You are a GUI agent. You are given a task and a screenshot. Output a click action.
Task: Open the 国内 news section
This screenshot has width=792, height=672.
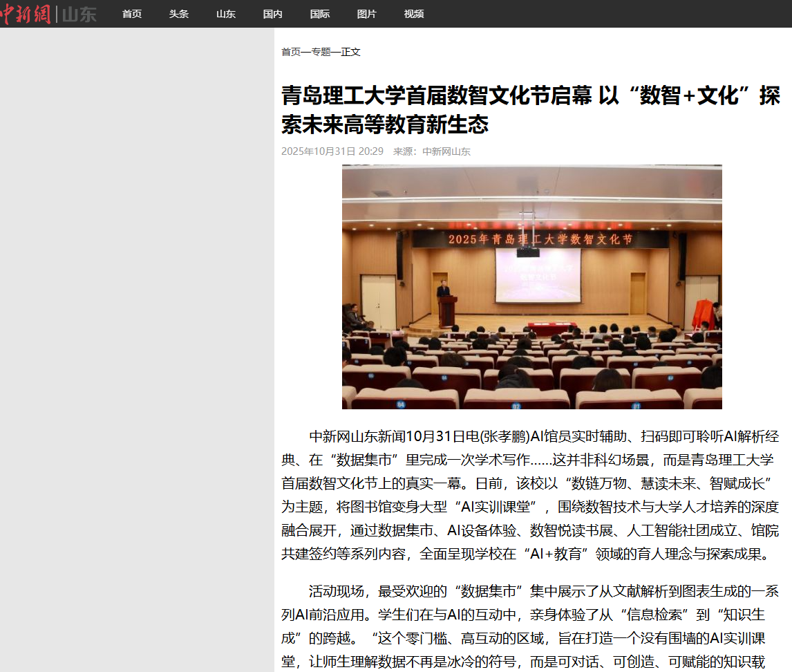(x=273, y=14)
